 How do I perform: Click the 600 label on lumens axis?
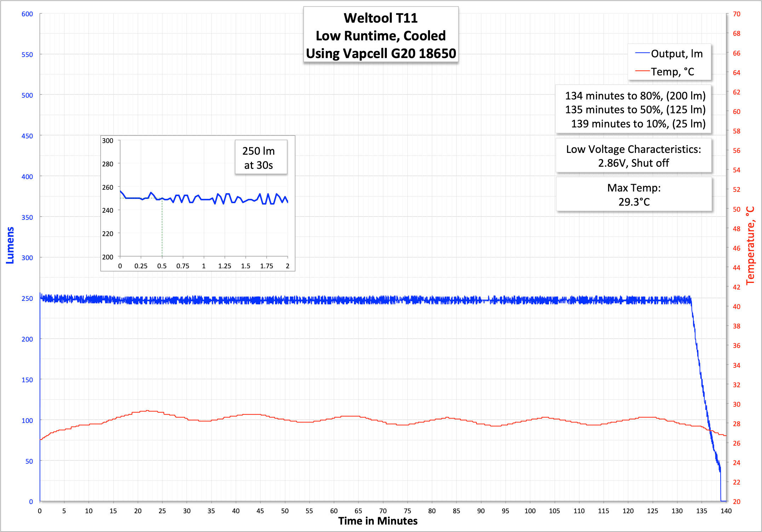pyautogui.click(x=27, y=14)
